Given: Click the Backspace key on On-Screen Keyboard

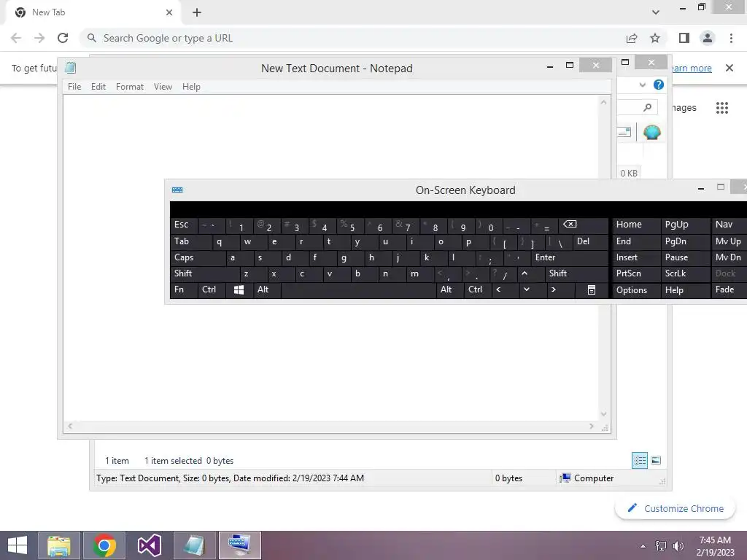Looking at the screenshot, I should [x=583, y=225].
